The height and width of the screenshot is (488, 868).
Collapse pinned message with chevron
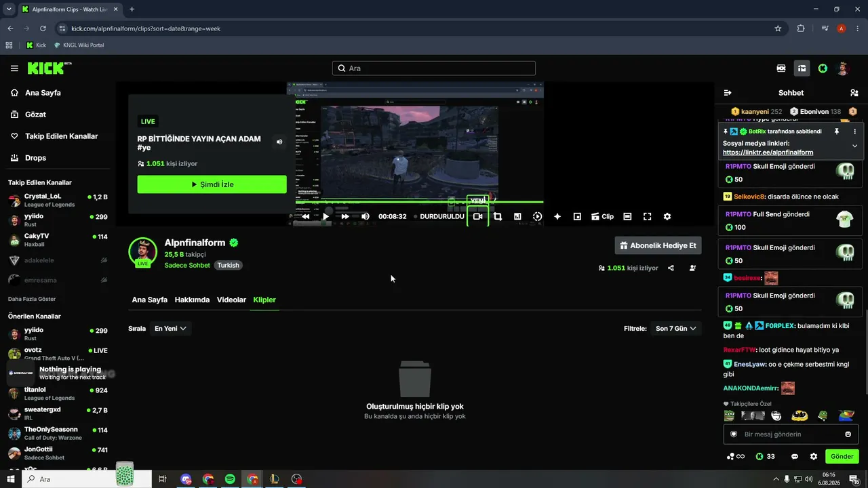coord(854,146)
